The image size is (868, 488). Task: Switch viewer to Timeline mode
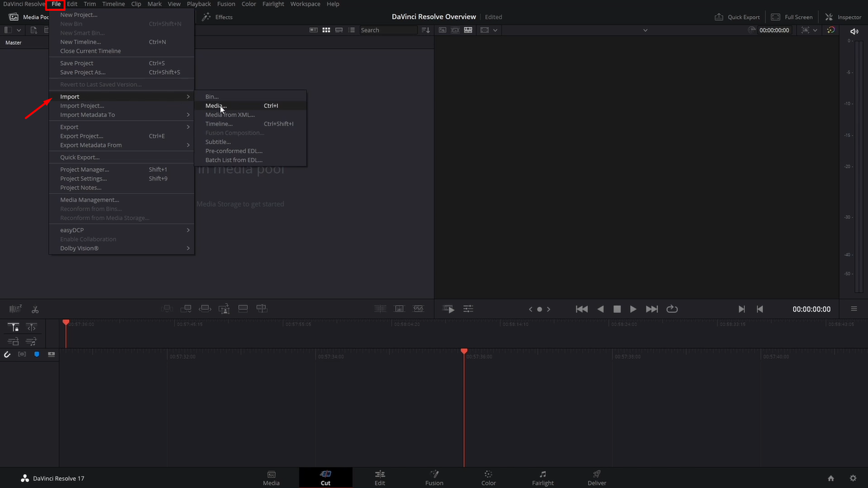tap(468, 30)
